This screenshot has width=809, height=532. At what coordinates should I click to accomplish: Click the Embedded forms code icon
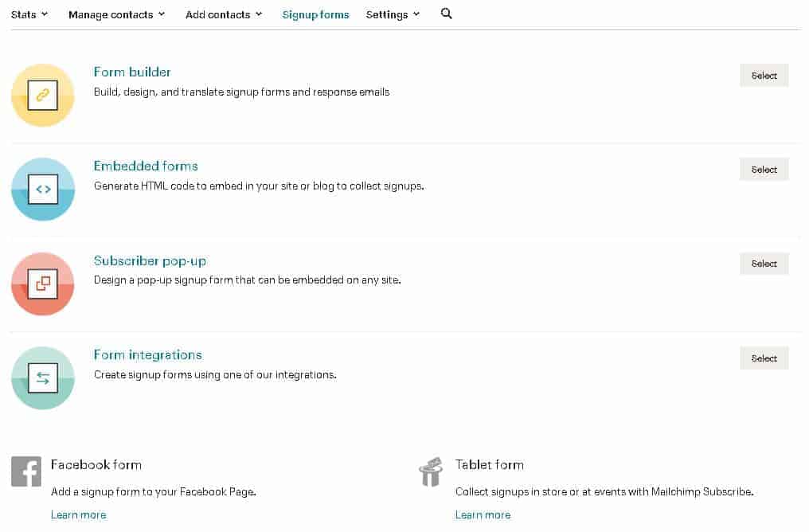(x=43, y=190)
